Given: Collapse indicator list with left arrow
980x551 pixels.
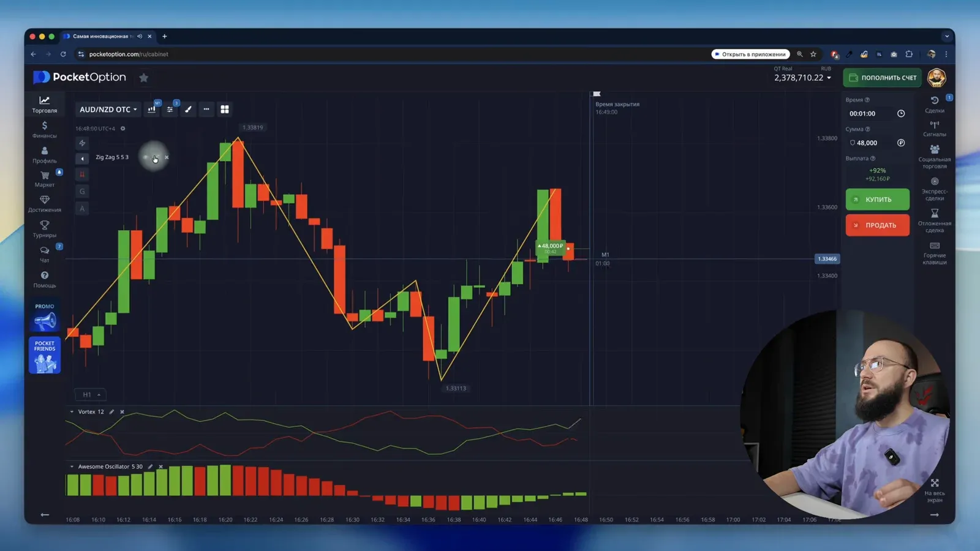Looking at the screenshot, I should pos(82,159).
